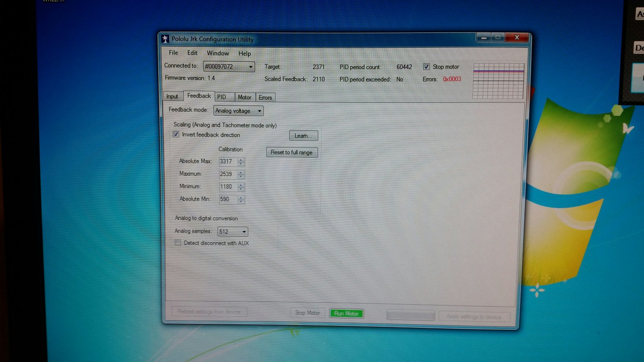The width and height of the screenshot is (644, 362).
Task: Switch to the PID tab
Action: tap(222, 97)
